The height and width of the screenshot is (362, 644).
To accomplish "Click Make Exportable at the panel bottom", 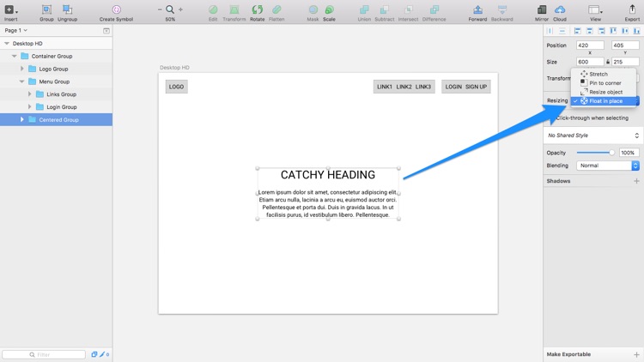I will [x=570, y=354].
